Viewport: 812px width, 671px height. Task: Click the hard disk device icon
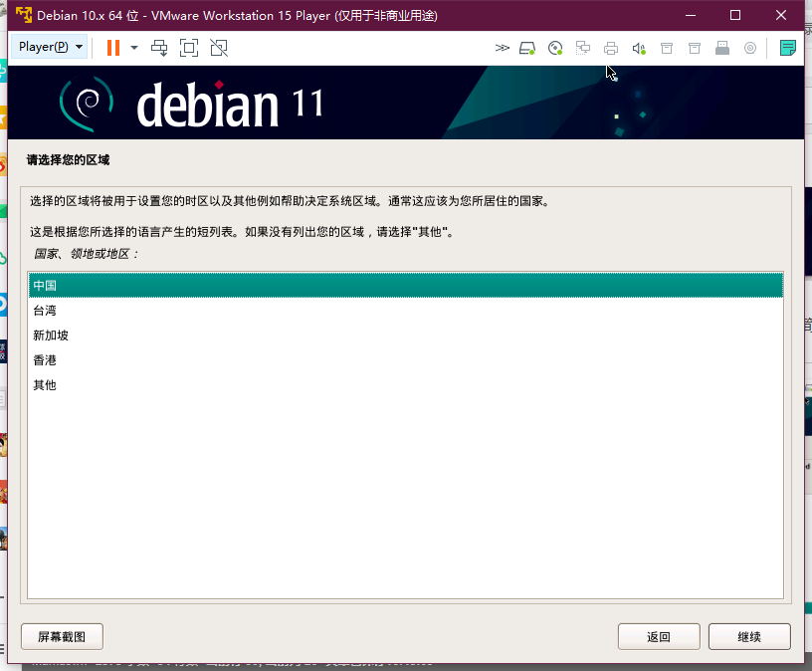[x=527, y=48]
